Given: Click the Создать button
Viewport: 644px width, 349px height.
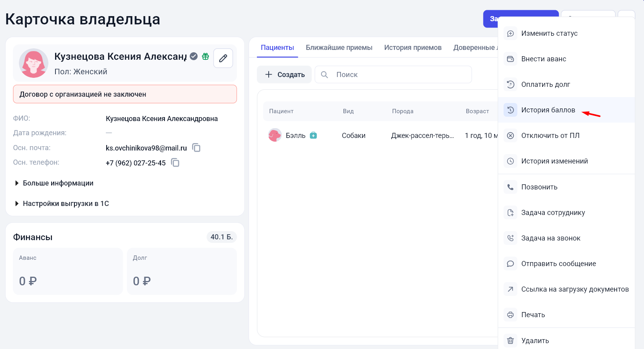Looking at the screenshot, I should coord(284,75).
